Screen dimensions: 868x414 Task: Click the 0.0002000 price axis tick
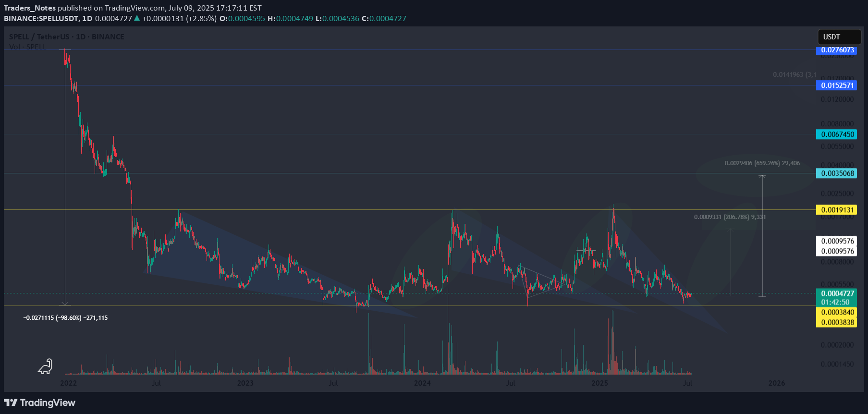(837, 345)
